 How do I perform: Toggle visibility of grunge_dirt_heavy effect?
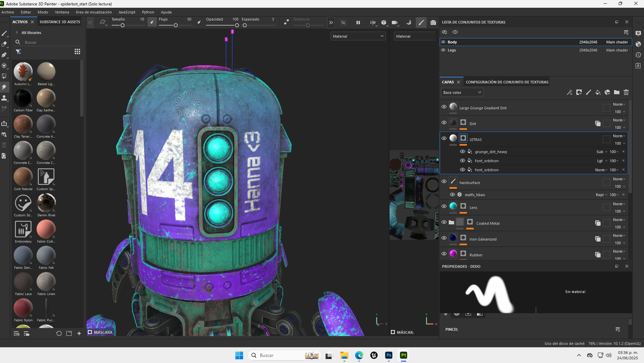463,151
